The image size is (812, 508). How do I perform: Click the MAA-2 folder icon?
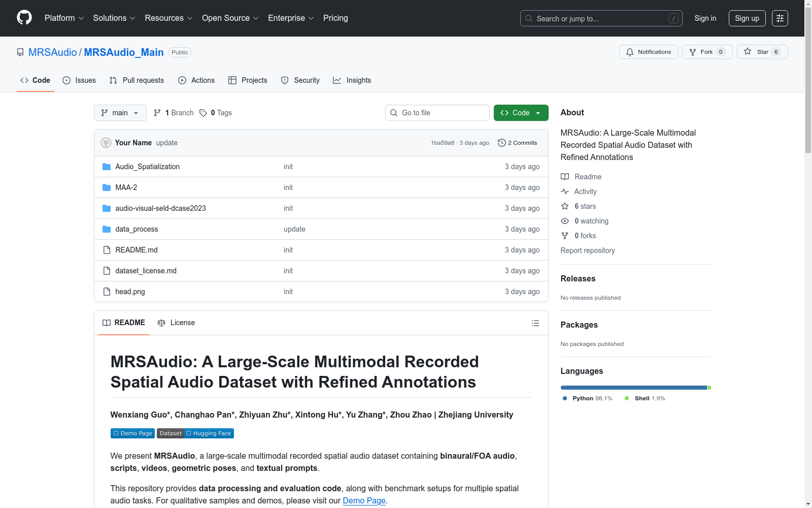click(x=107, y=187)
